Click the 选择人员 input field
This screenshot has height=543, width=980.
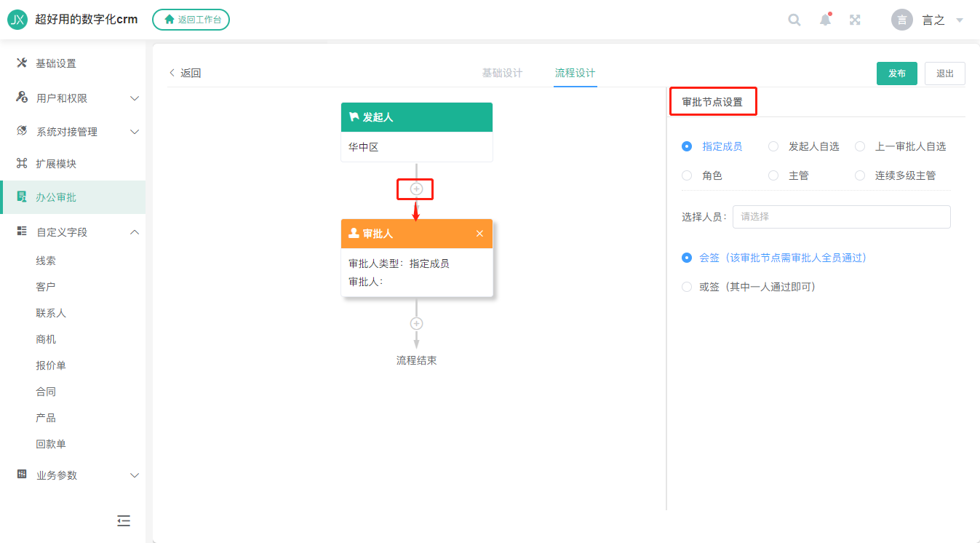click(x=842, y=217)
